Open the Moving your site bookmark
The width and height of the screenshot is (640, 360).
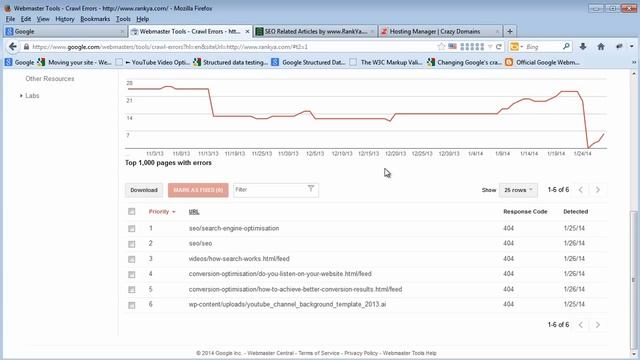74,62
